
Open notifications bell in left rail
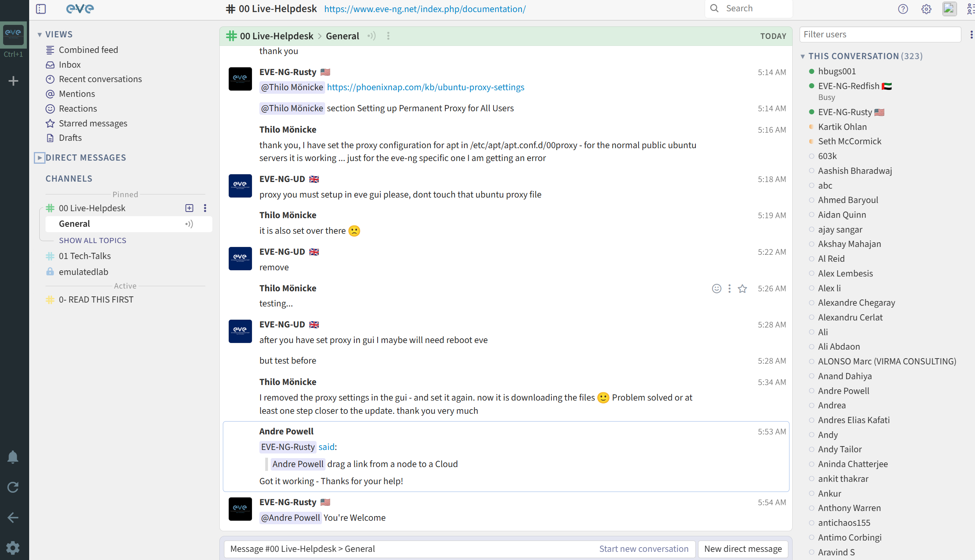click(x=13, y=457)
